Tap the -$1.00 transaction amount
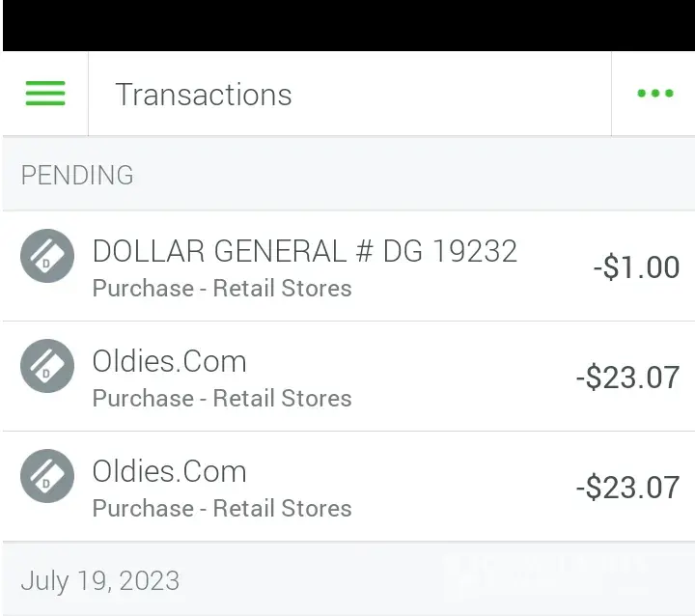Screen dimensions: 695x616 [636, 267]
